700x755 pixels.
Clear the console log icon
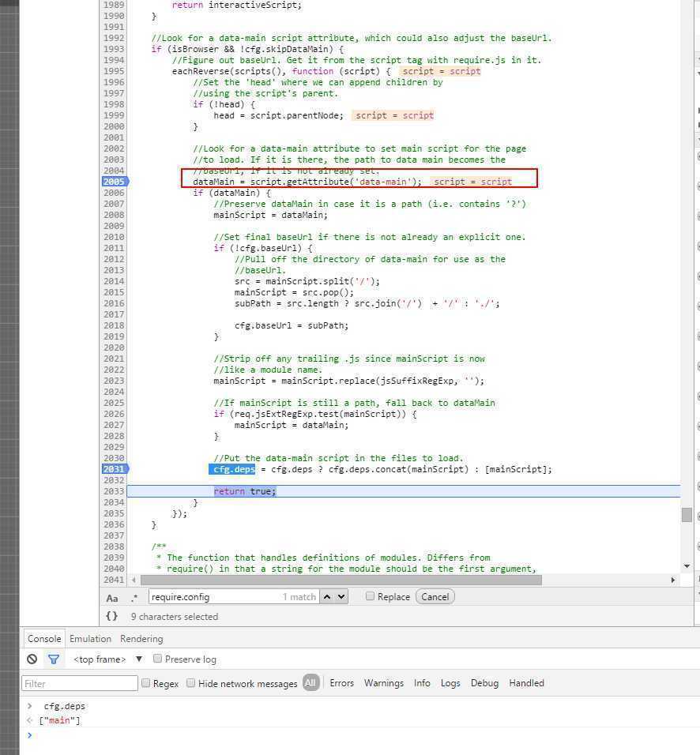32,659
